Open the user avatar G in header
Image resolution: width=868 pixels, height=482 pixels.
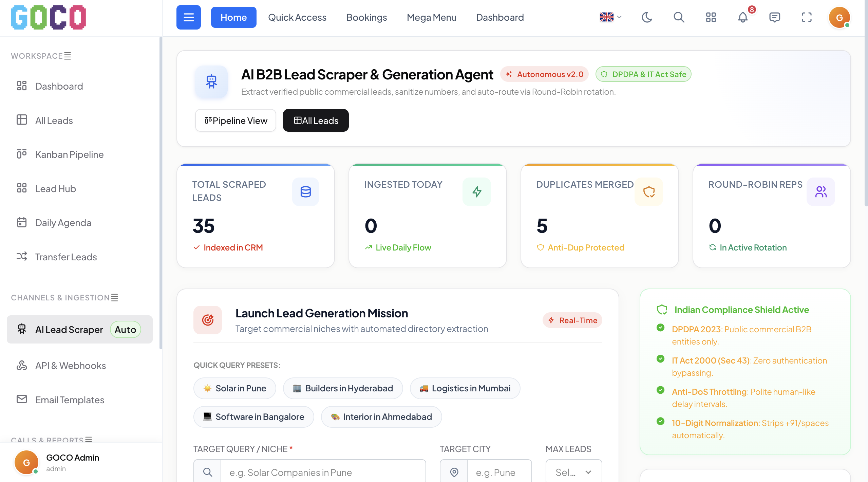[x=839, y=17]
